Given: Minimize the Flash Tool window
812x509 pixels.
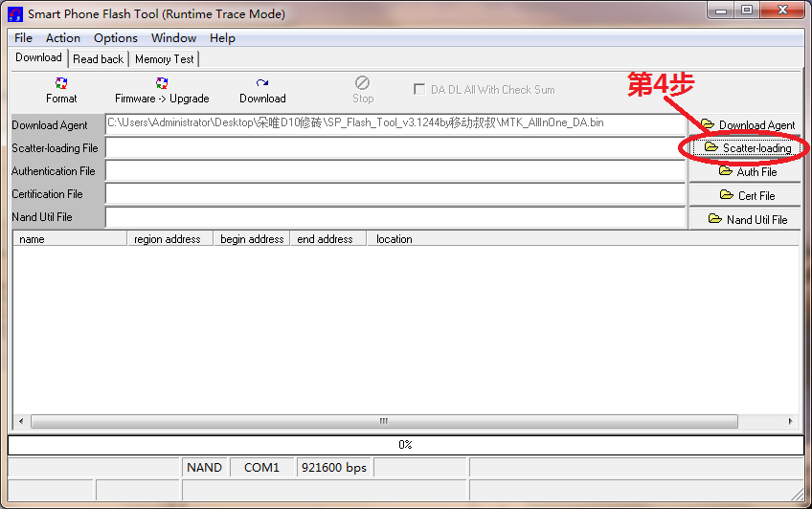Looking at the screenshot, I should pos(721,10).
